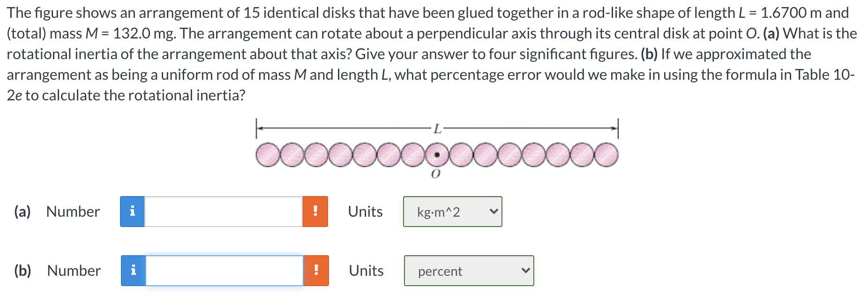Click the chevron on the part (b) units selector
868x303 pixels.
pos(525,271)
